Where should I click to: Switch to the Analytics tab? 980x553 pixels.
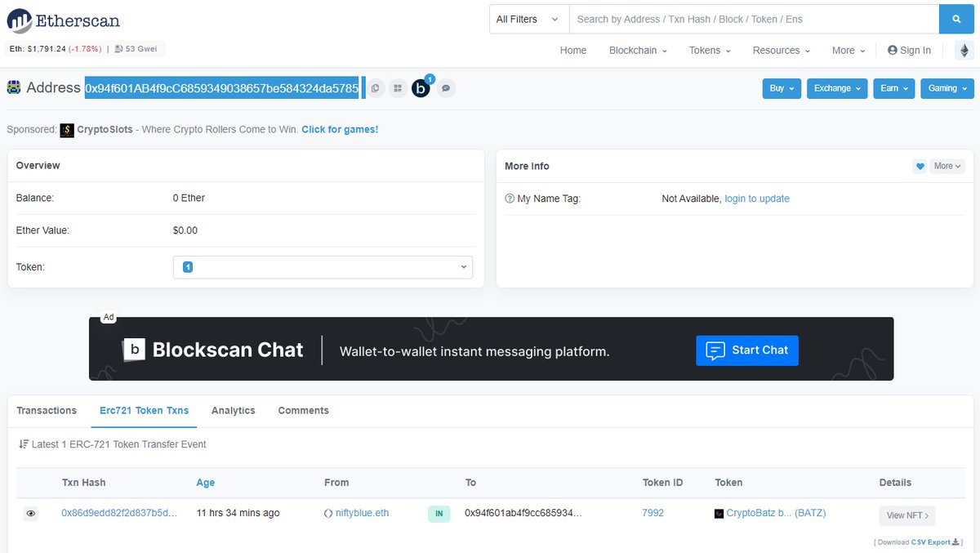234,411
